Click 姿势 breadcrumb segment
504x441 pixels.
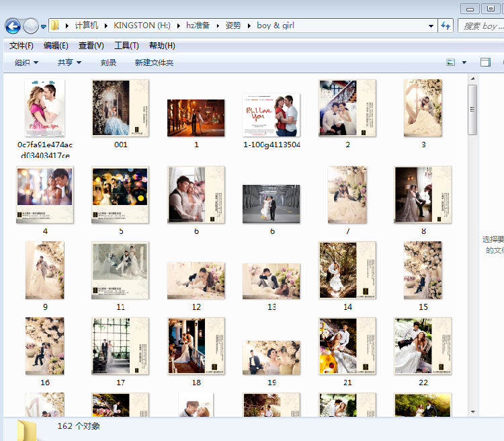coord(233,26)
